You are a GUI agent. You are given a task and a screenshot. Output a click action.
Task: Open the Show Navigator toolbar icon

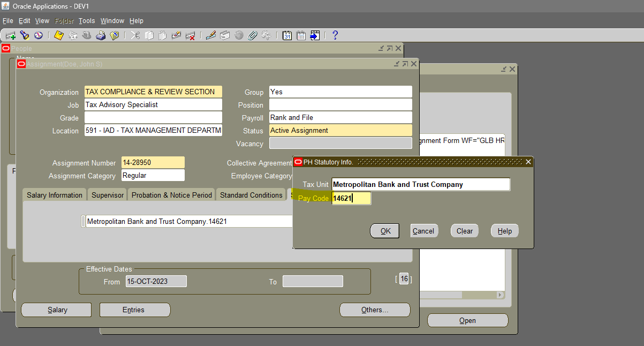click(39, 35)
